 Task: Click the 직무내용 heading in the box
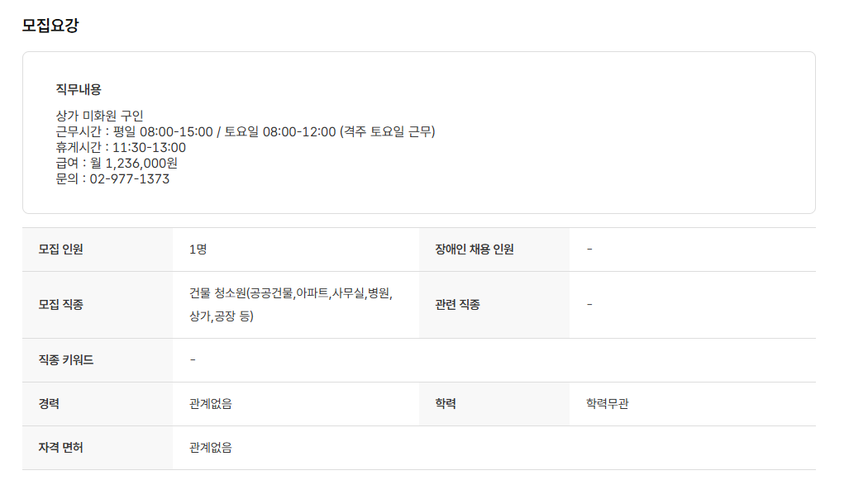tap(79, 89)
